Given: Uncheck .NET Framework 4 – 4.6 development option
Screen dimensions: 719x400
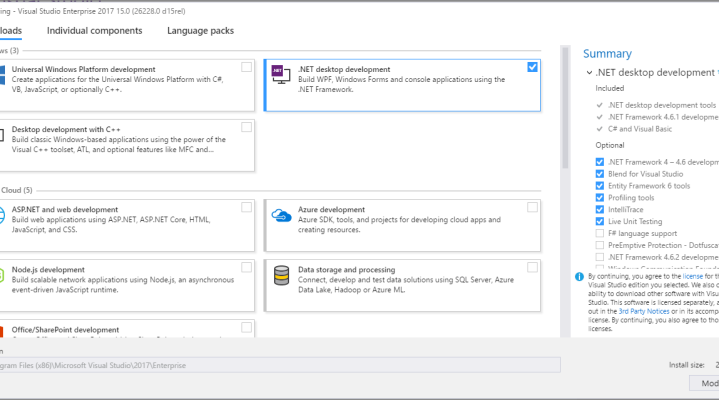Looking at the screenshot, I should [599, 162].
